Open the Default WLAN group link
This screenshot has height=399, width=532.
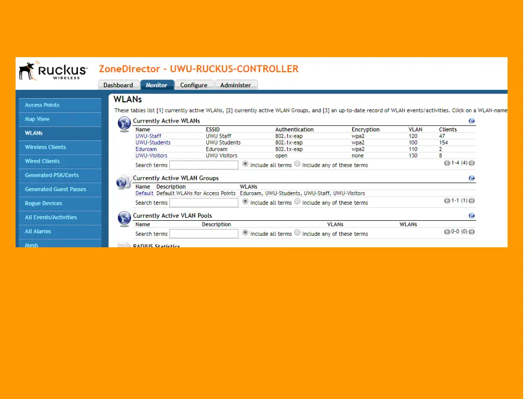(144, 193)
